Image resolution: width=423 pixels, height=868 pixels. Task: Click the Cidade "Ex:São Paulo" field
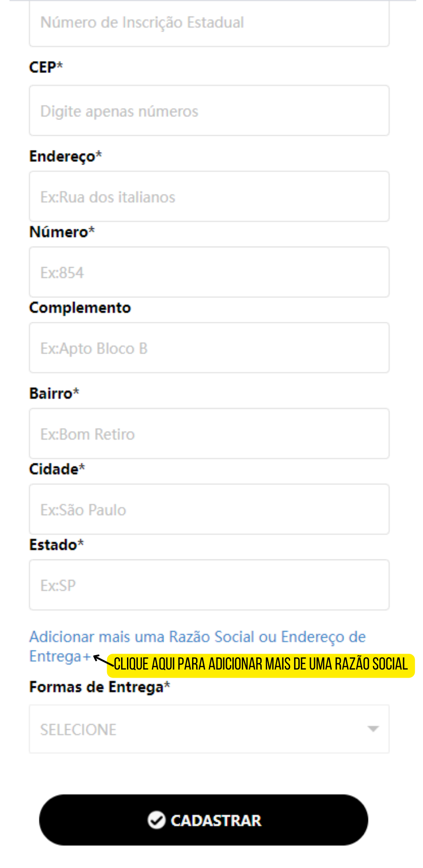(x=209, y=509)
